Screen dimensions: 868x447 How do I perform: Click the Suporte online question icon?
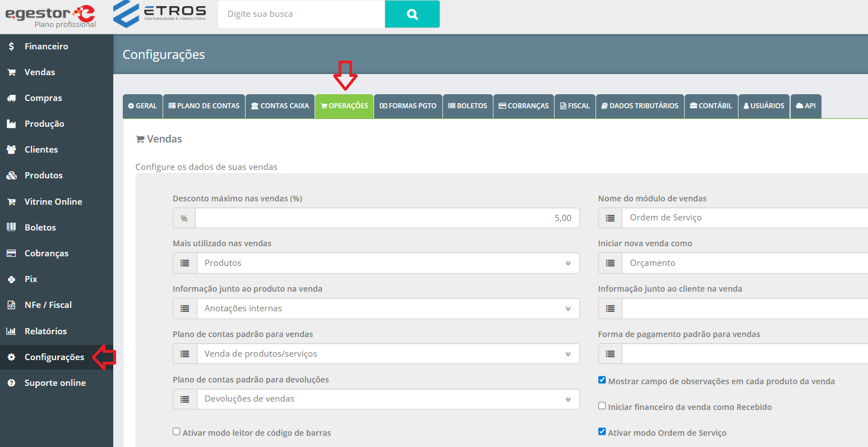pyautogui.click(x=11, y=383)
